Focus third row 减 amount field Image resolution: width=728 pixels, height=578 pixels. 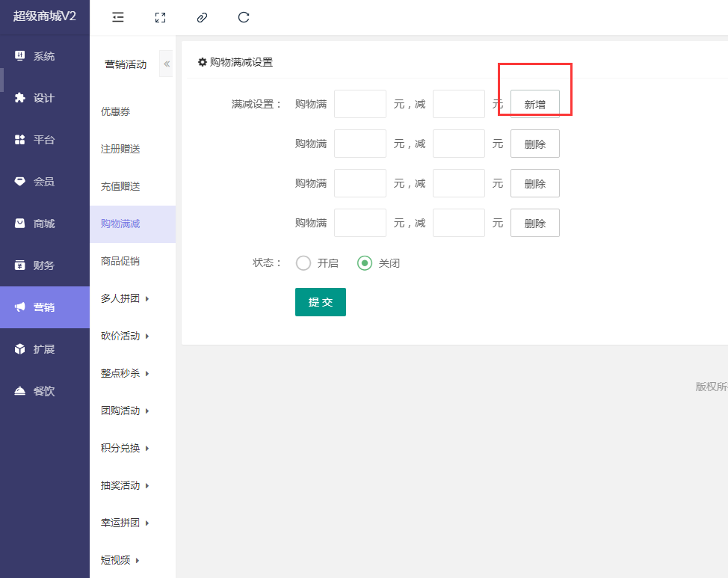pos(459,183)
